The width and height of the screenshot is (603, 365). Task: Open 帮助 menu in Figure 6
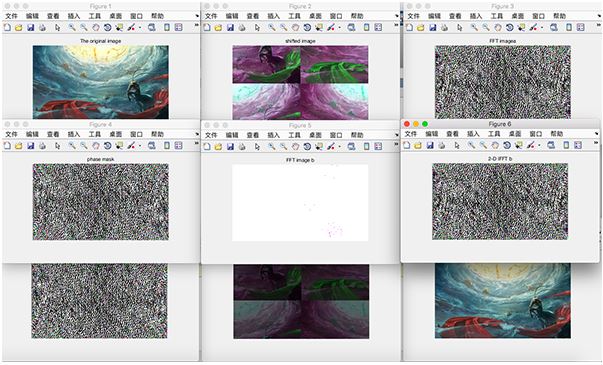(x=556, y=134)
